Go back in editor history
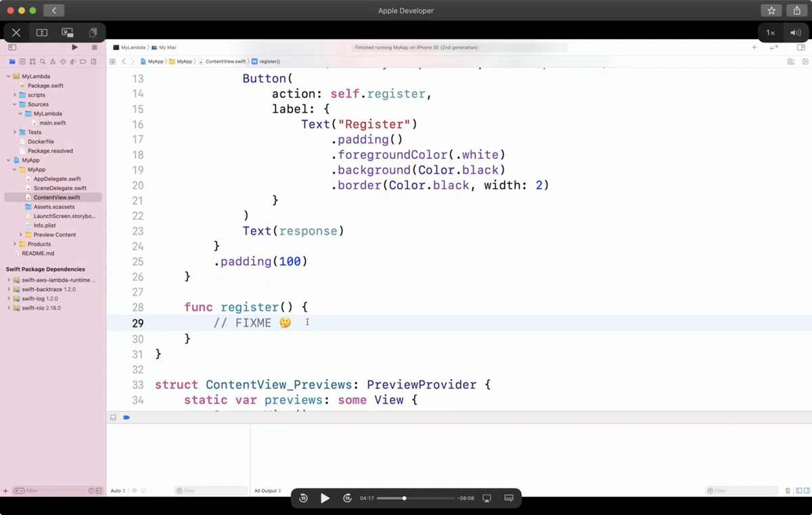The height and width of the screenshot is (515, 812). (x=123, y=62)
